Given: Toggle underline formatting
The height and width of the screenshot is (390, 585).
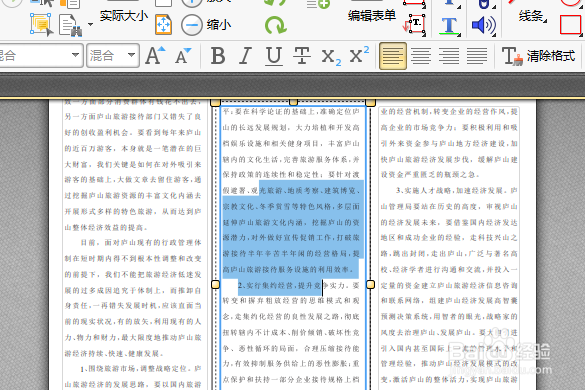Looking at the screenshot, I should click(x=274, y=56).
